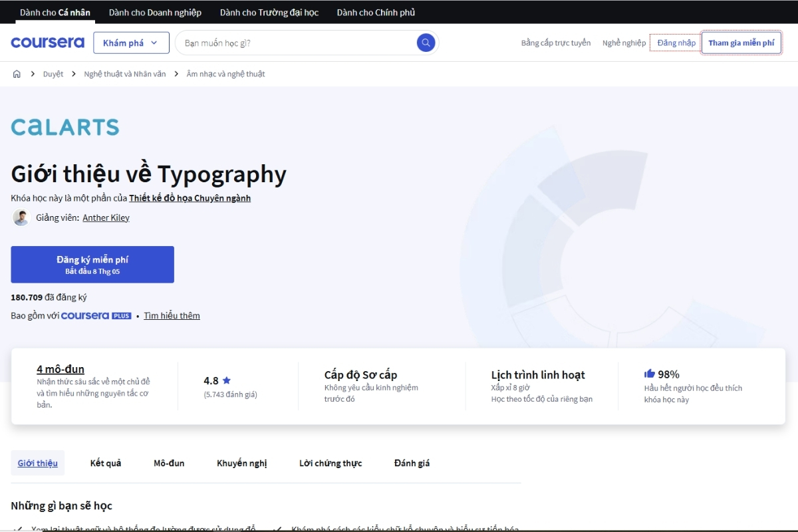
Task: Click the Tìm hiểu thêm link
Action: (x=172, y=315)
